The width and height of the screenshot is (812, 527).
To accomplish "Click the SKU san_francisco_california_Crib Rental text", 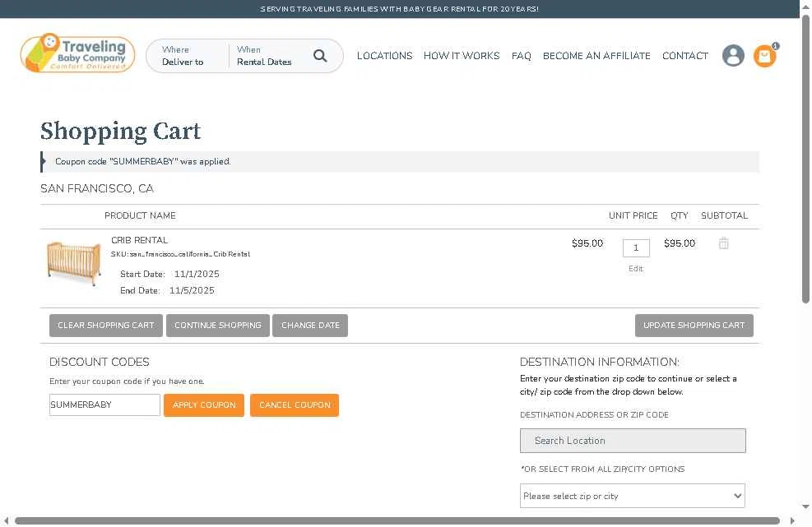I will 180,254.
